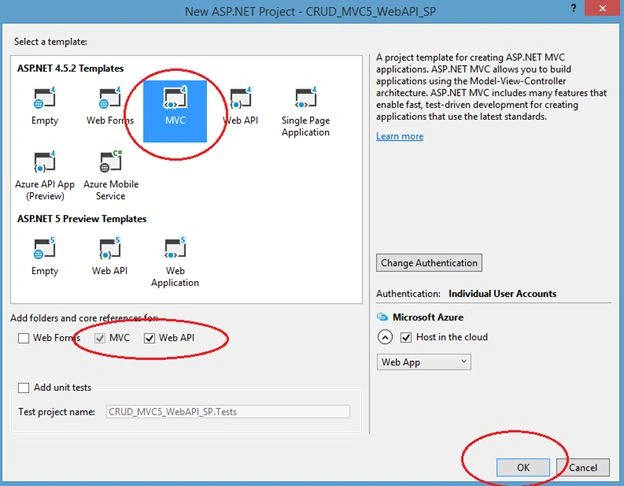
Task: Close the New ASP.NET Project dialog
Action: coord(603,8)
